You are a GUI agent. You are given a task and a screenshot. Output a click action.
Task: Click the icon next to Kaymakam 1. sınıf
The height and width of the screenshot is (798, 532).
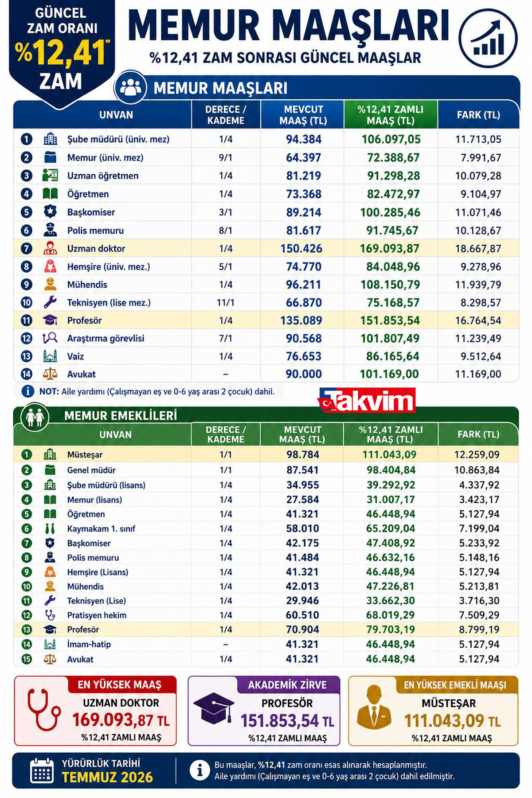click(50, 528)
